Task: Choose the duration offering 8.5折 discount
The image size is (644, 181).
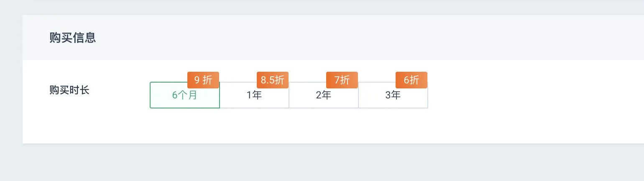Action: click(254, 95)
